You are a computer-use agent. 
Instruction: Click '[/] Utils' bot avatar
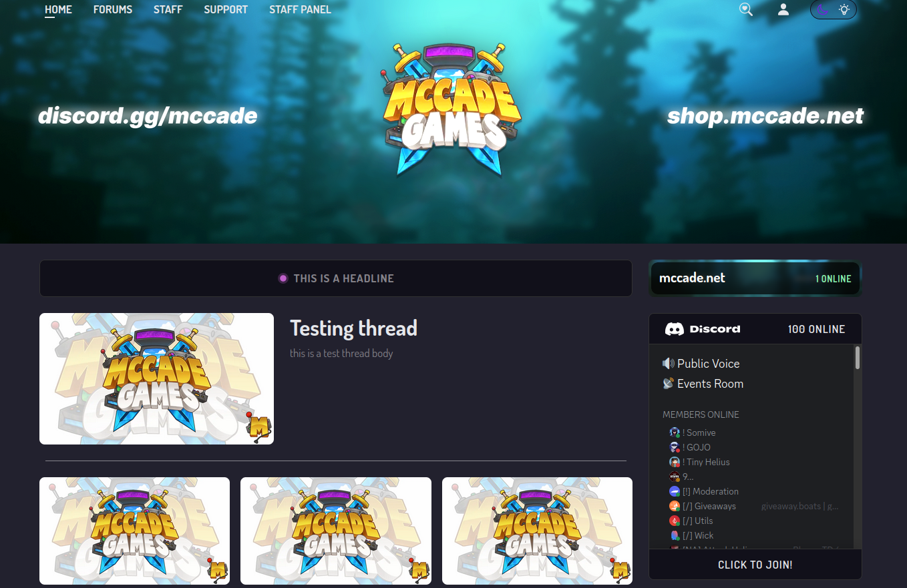(x=675, y=521)
